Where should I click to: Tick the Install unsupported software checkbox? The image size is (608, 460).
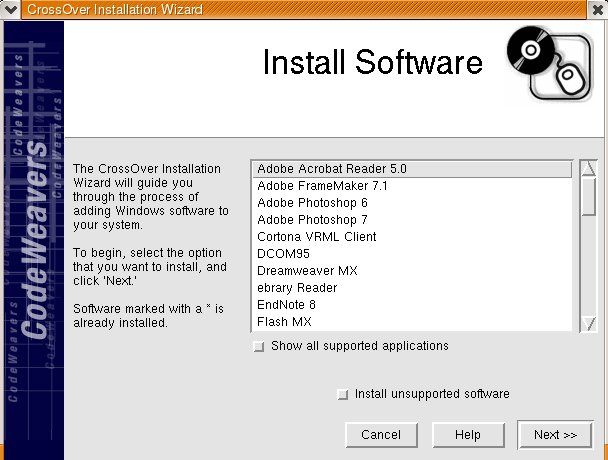point(344,395)
